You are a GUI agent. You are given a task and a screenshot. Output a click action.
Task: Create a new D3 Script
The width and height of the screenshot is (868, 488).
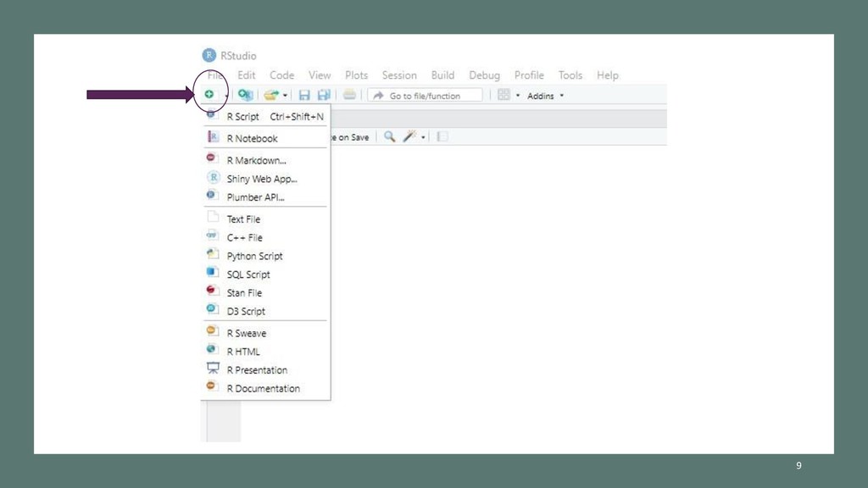pyautogui.click(x=266, y=311)
